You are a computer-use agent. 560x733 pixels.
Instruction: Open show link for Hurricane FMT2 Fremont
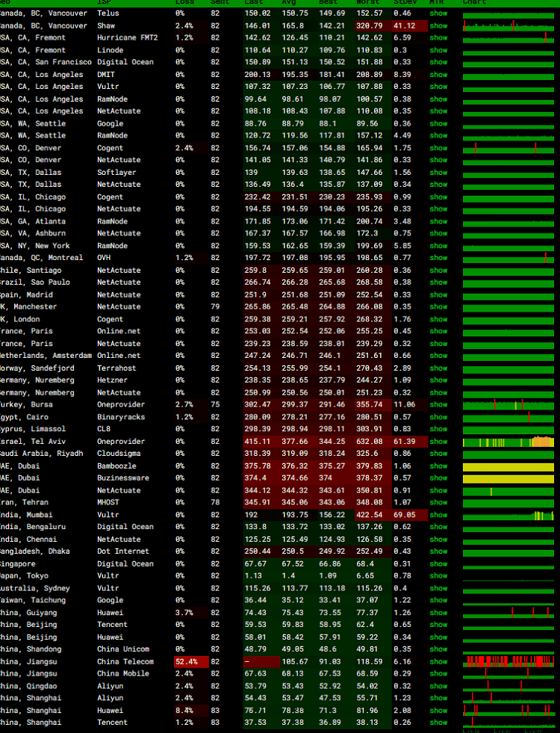pyautogui.click(x=438, y=38)
